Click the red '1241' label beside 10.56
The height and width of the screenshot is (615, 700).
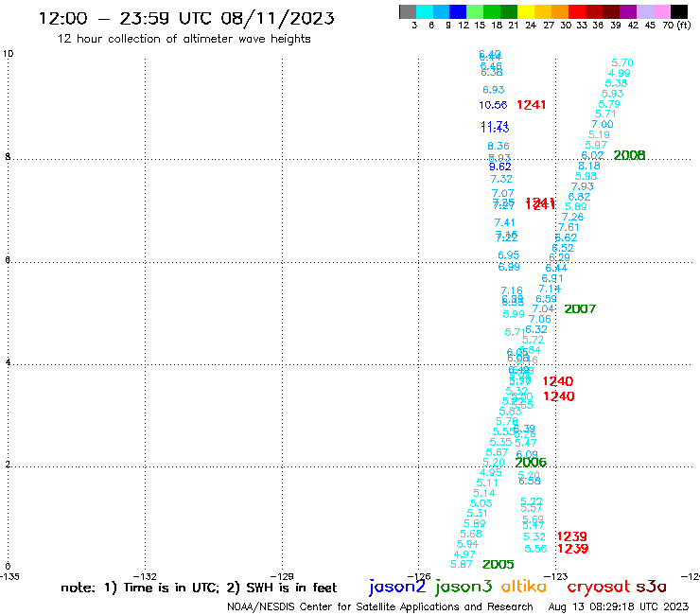point(532,105)
